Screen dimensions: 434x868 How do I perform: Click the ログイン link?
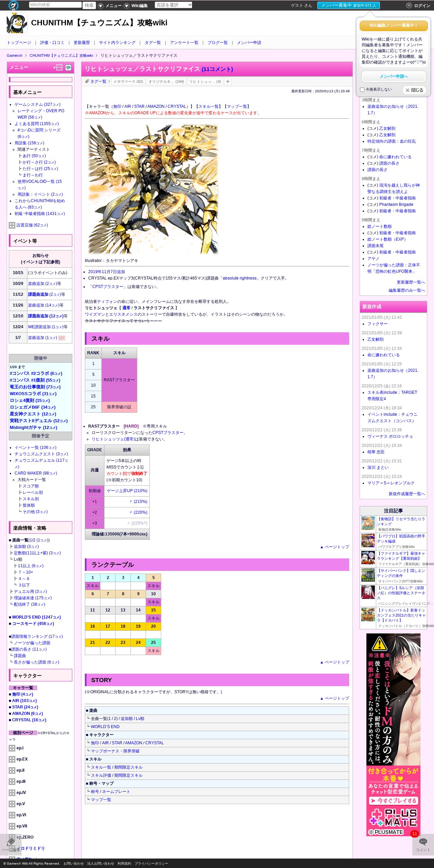[422, 6]
